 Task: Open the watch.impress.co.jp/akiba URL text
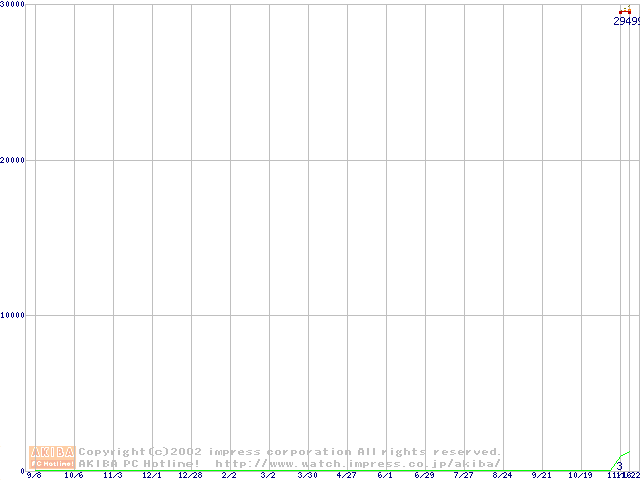coord(358,463)
